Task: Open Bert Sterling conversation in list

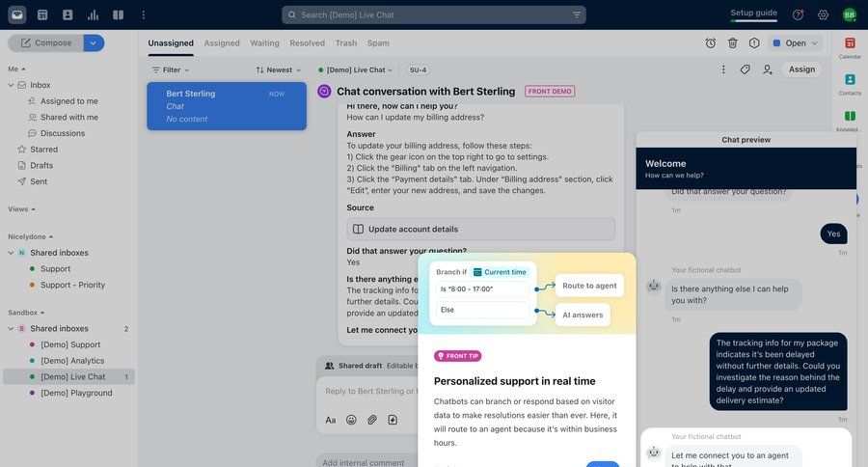Action: pos(227,106)
